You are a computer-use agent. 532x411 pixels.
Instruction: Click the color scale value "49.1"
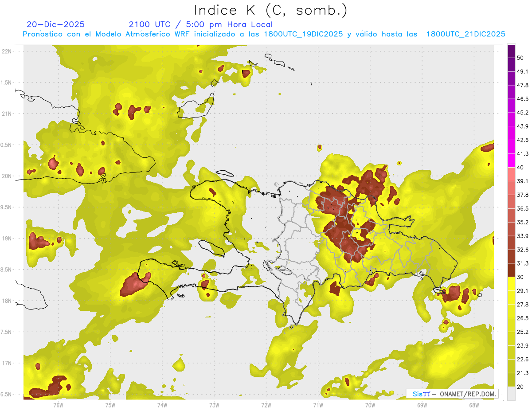click(523, 71)
